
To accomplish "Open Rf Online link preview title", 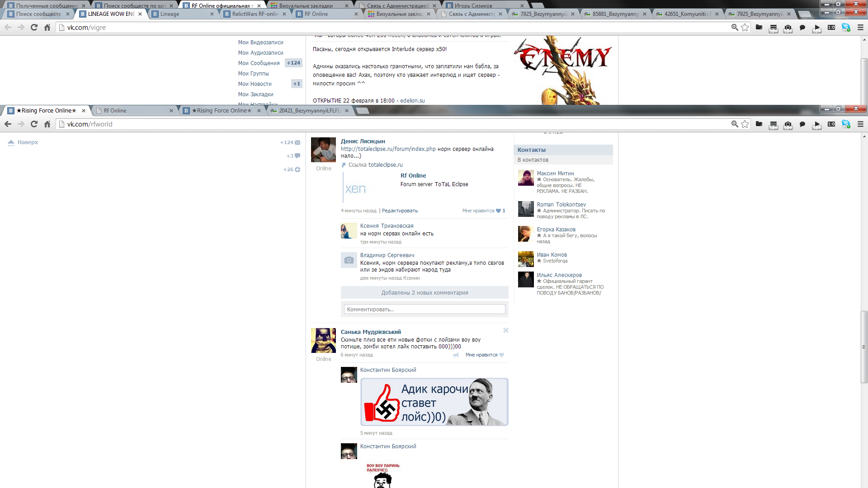I will [x=413, y=176].
